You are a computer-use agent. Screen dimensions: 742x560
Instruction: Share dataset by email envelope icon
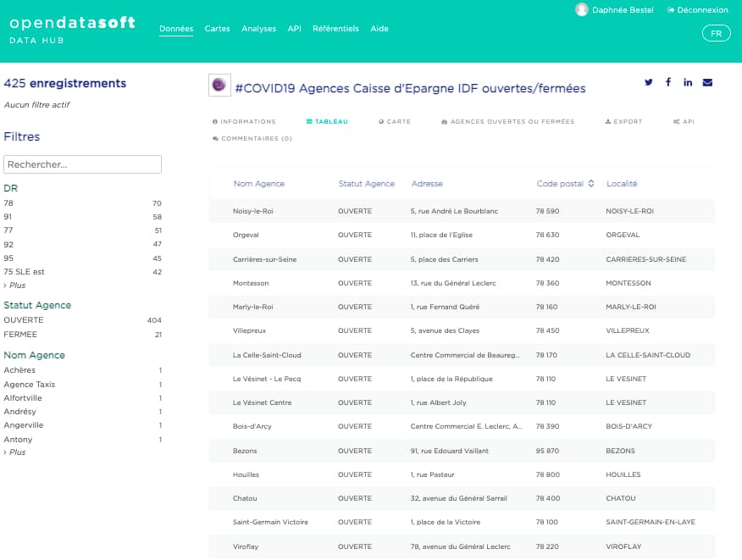coord(707,82)
